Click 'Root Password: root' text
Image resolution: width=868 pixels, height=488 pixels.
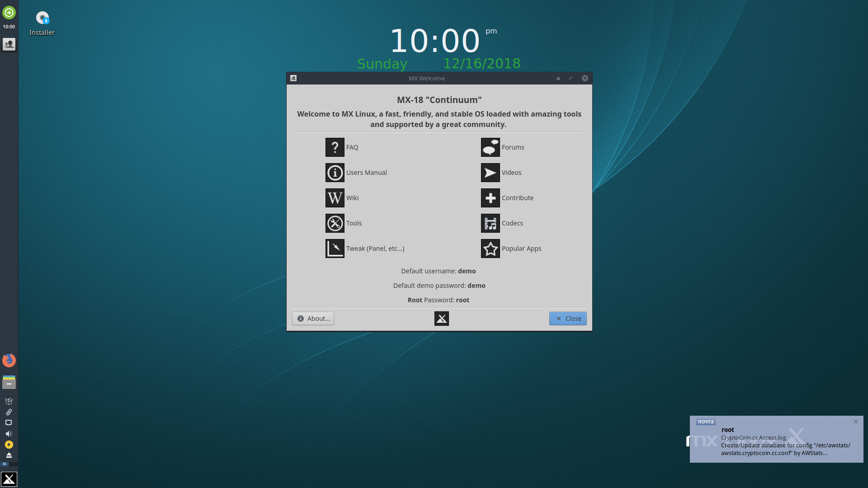pyautogui.click(x=439, y=300)
